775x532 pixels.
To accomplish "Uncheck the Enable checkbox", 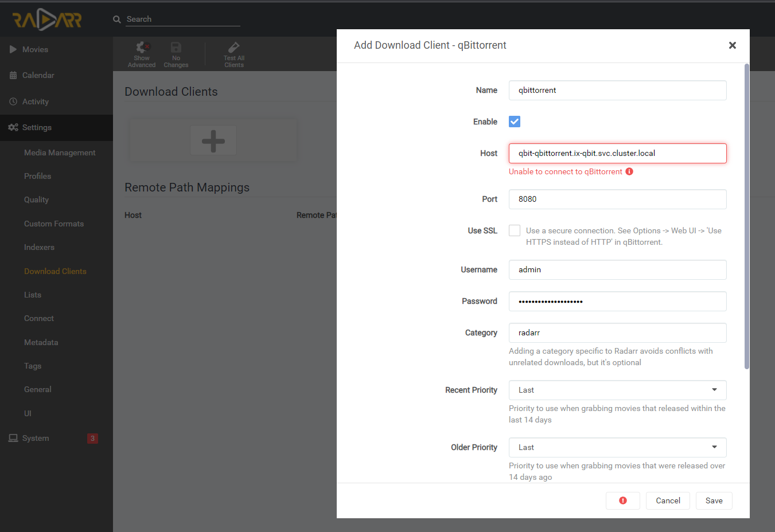I will click(x=515, y=122).
